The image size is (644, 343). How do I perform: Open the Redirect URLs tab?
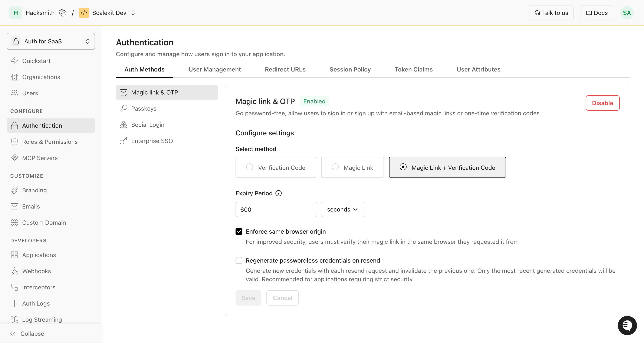click(285, 69)
